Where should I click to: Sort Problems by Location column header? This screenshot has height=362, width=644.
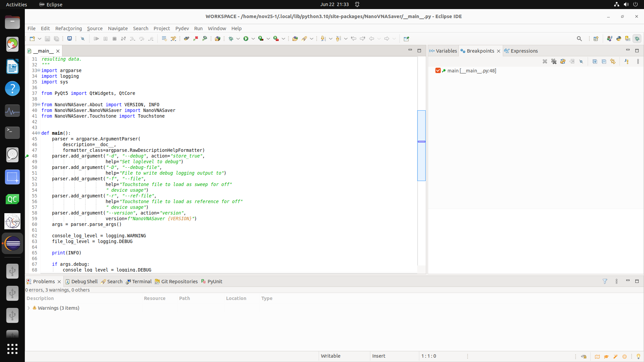[x=236, y=298]
